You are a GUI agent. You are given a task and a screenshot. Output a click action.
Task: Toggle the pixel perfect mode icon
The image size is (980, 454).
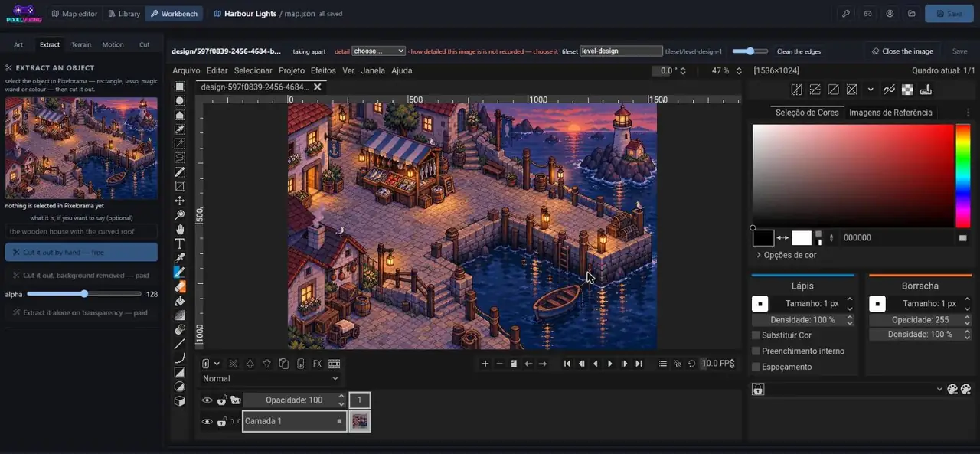889,90
